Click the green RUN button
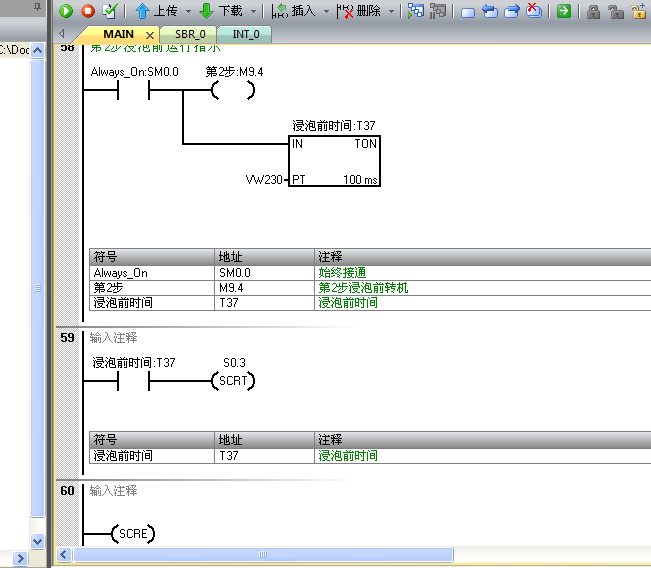 66,11
